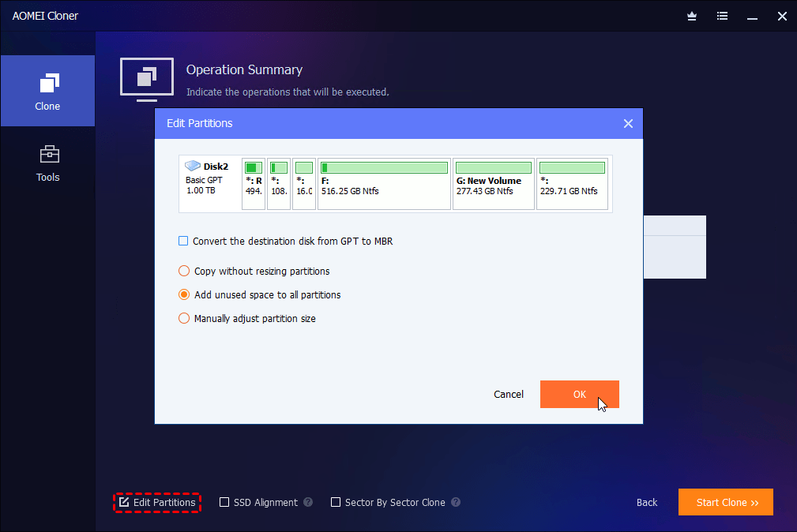Screen dimensions: 797x532
Task: Enable the Sector By Sector Clone checkbox
Action: coord(336,503)
